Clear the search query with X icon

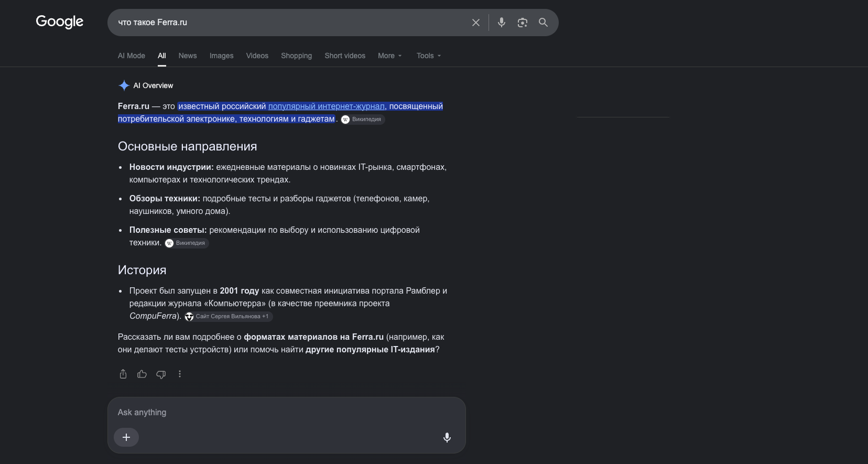[x=475, y=23]
